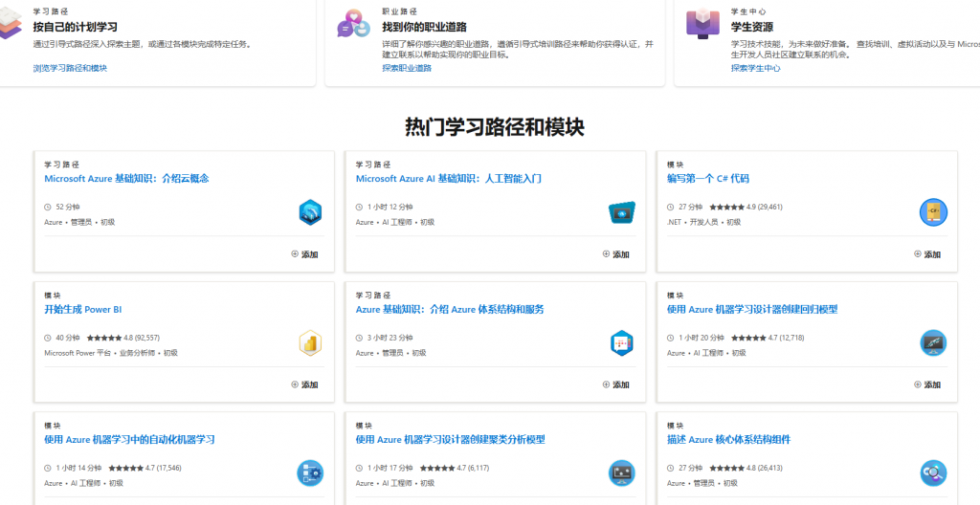Add the regression model module via 添加
Viewport: 980px width, 505px height.
(x=926, y=384)
